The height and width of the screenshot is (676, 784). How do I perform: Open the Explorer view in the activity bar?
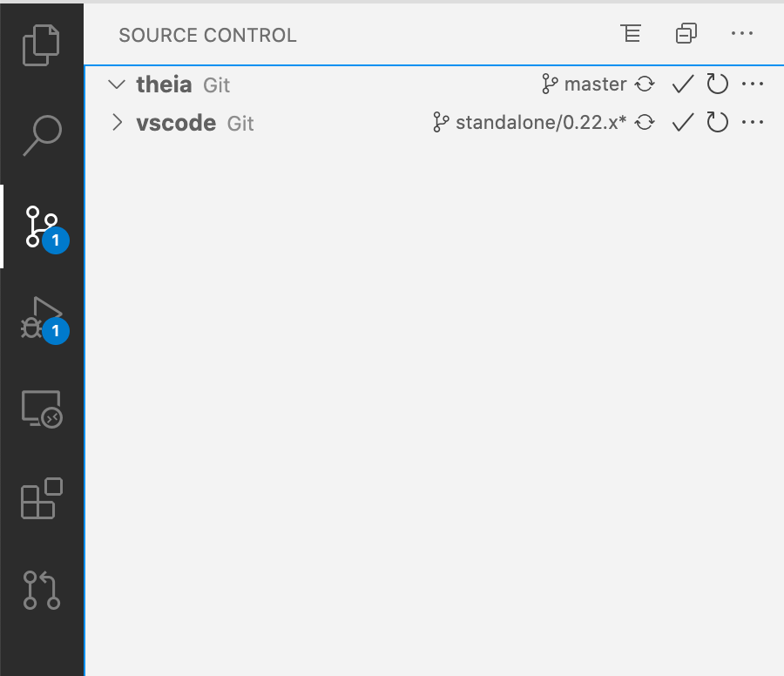point(42,44)
